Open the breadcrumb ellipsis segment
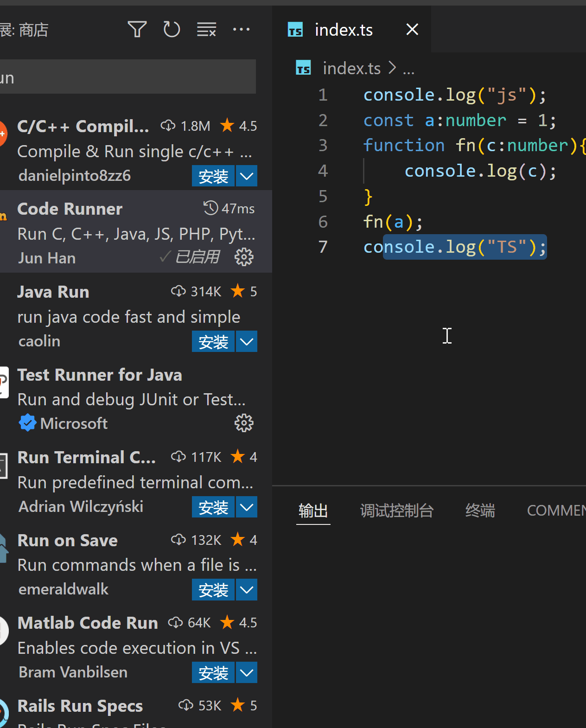586x728 pixels. [x=408, y=70]
